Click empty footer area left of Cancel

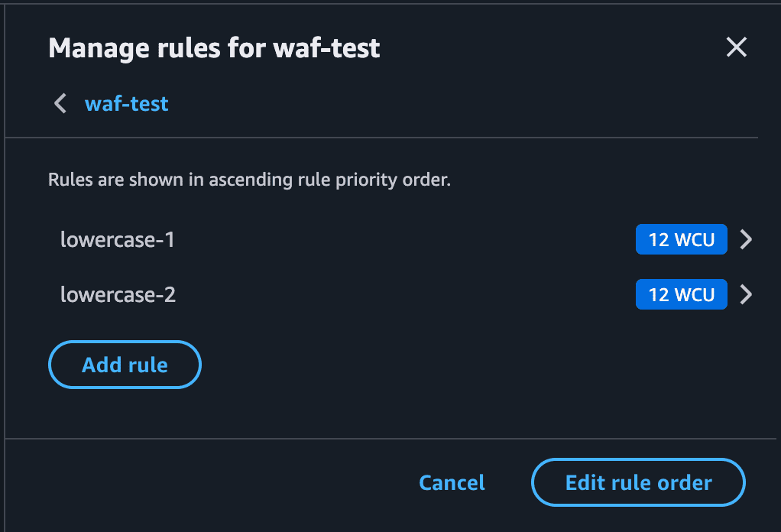tap(214, 483)
